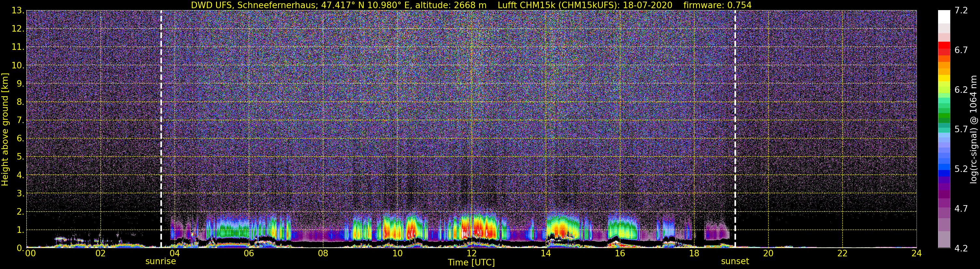Click the date '18-07-2020' in the title
Viewport: 980px width, 269px height.
(648, 5)
